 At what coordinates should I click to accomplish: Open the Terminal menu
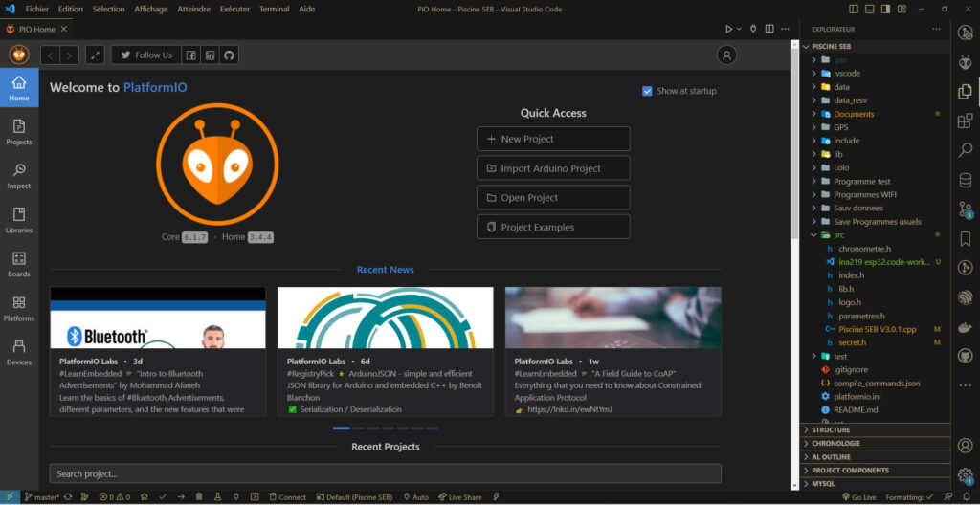coord(275,10)
